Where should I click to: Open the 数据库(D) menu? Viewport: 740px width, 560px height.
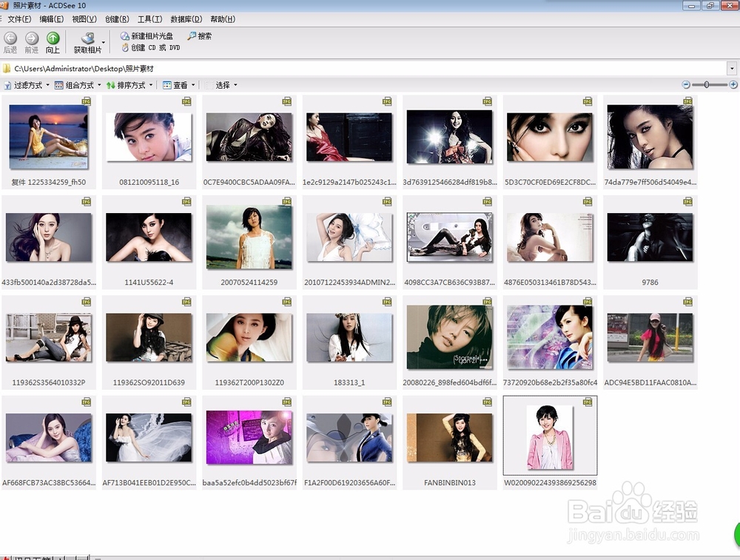[x=186, y=19]
